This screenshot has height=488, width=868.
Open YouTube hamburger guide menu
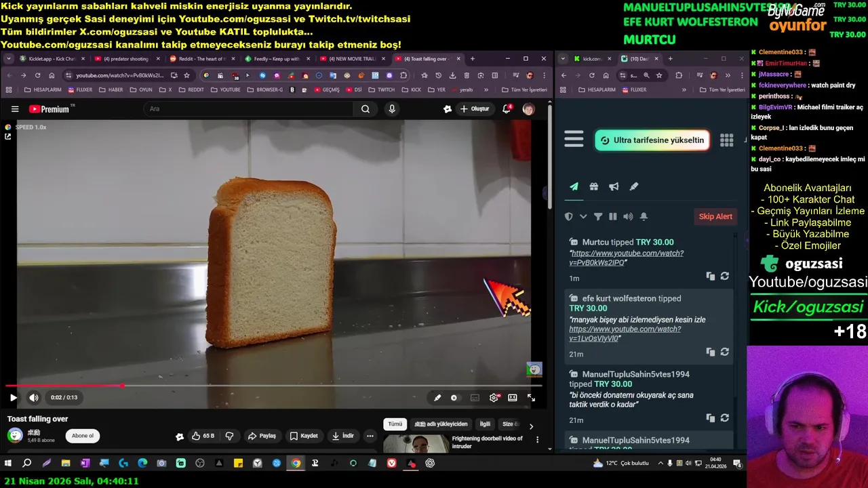click(x=15, y=109)
